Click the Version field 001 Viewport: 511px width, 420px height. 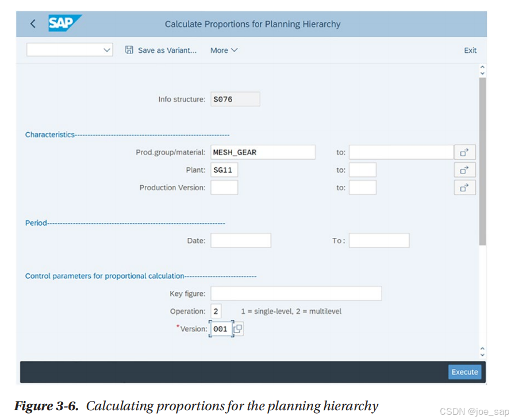[x=221, y=329]
